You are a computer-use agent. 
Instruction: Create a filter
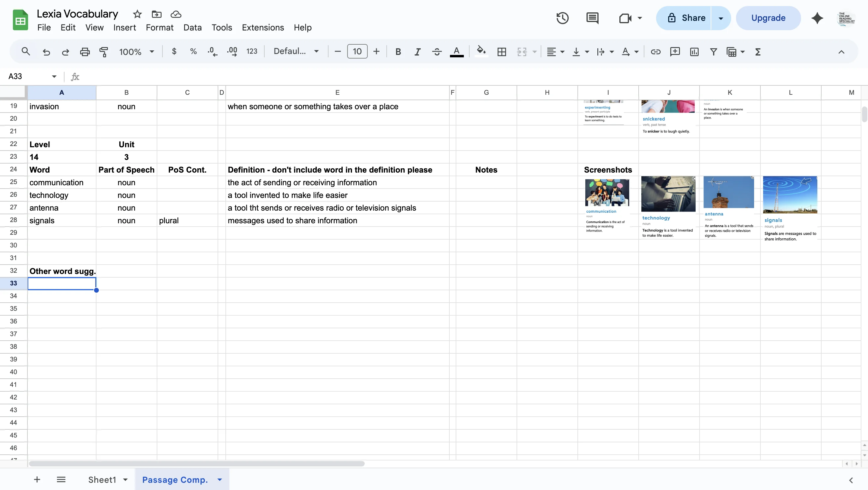[x=713, y=52]
